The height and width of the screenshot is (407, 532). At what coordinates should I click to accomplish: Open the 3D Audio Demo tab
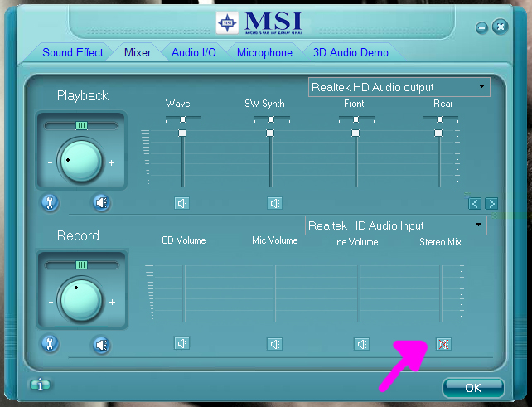tap(351, 52)
